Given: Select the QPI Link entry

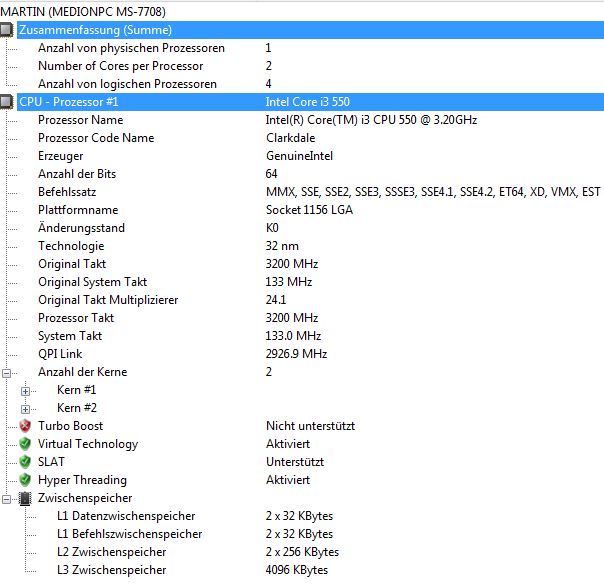Looking at the screenshot, I should click(x=60, y=354).
